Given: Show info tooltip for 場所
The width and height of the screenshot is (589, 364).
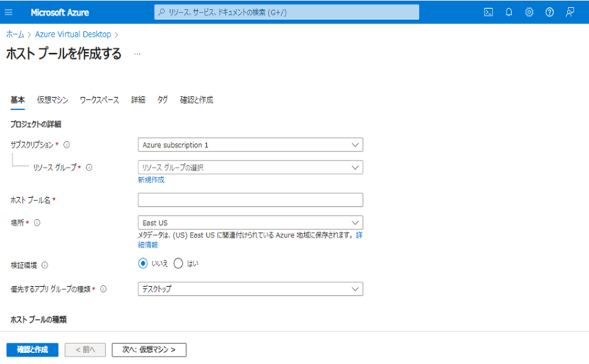Looking at the screenshot, I should click(x=38, y=223).
